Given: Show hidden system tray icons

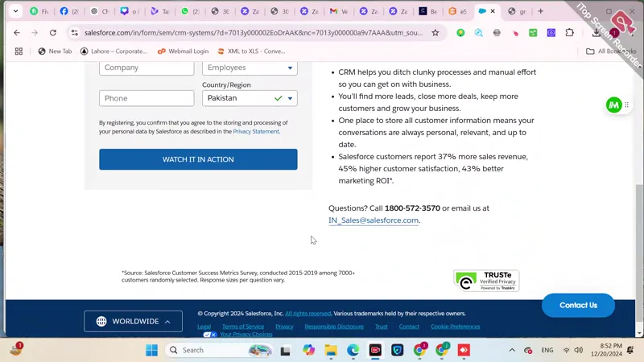Looking at the screenshot, I should click(x=512, y=350).
